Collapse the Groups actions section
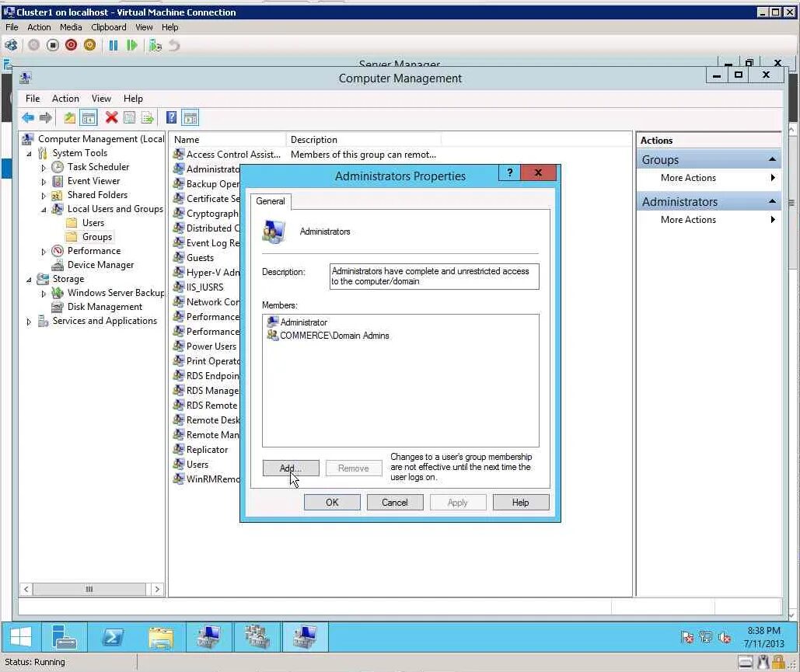 773,159
